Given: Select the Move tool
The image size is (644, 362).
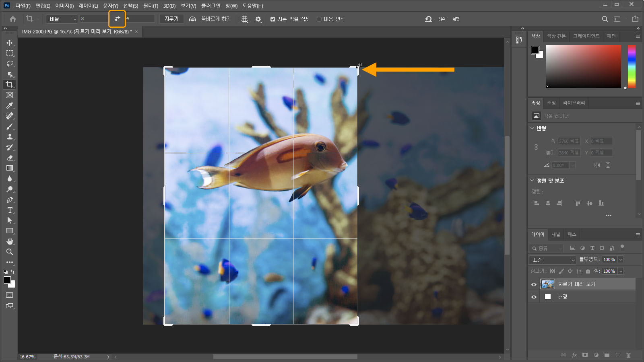Looking at the screenshot, I should click(10, 43).
